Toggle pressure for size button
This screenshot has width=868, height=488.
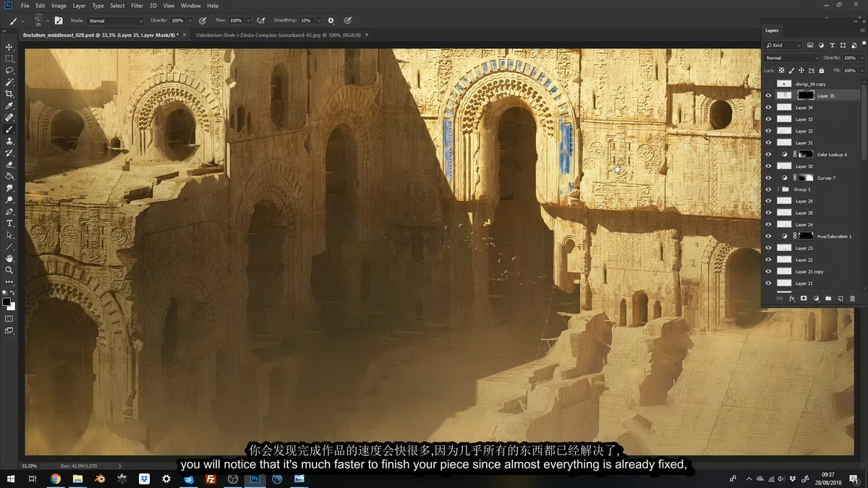(348, 20)
